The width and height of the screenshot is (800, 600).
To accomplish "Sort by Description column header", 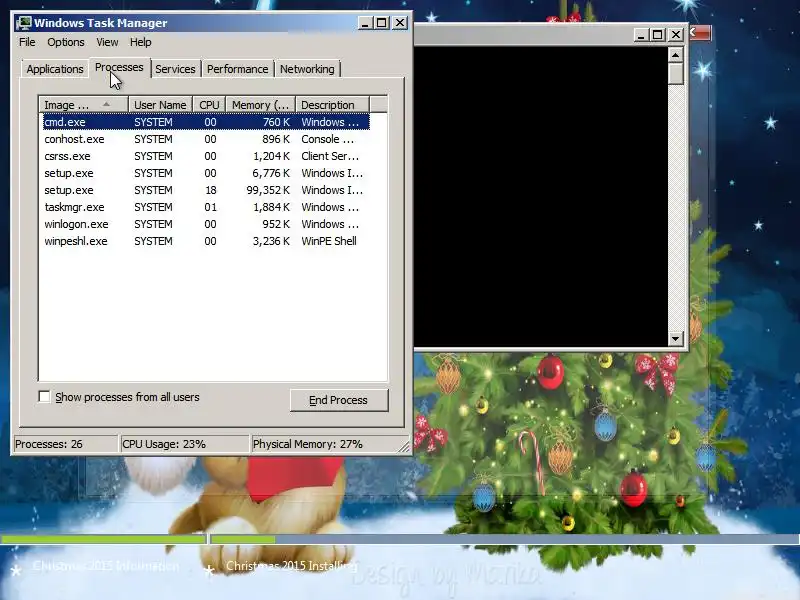I will pyautogui.click(x=332, y=105).
